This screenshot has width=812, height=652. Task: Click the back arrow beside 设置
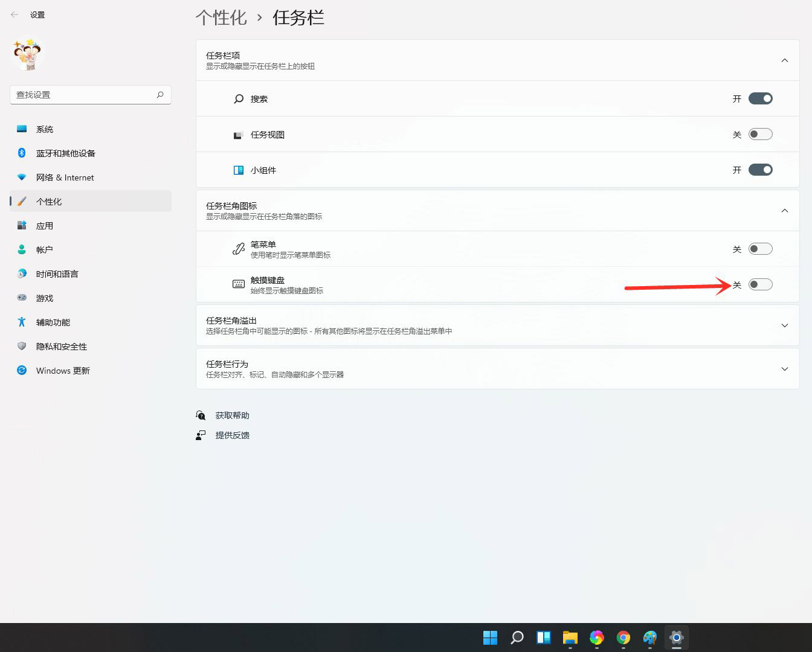[x=14, y=14]
